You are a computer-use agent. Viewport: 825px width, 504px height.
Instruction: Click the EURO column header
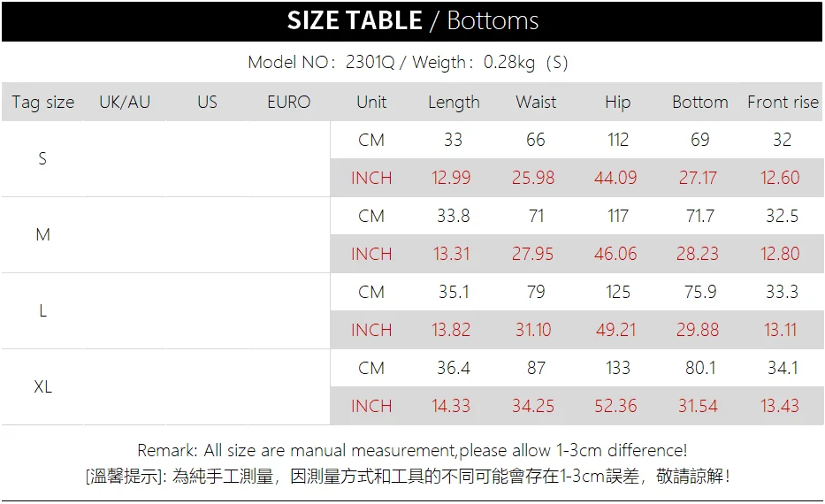(x=289, y=103)
